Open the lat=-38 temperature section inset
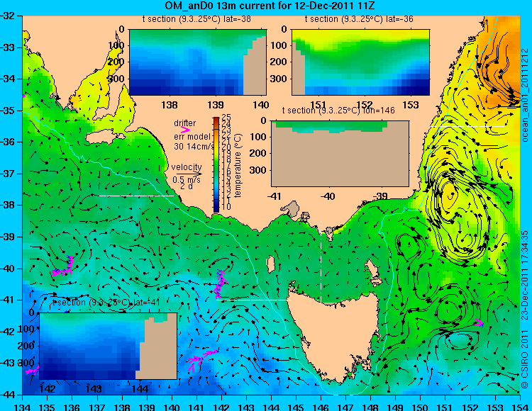The image size is (532, 411). pos(198,62)
